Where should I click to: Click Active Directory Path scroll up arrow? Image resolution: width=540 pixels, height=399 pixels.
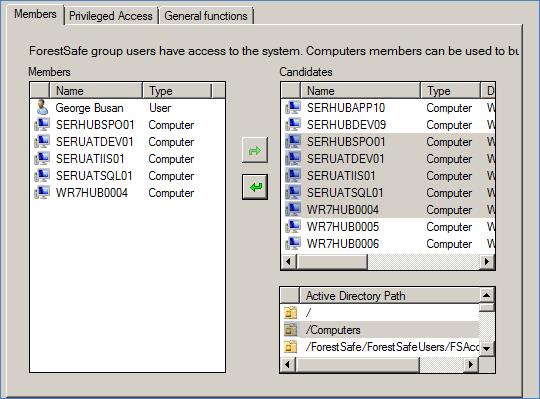[487, 295]
